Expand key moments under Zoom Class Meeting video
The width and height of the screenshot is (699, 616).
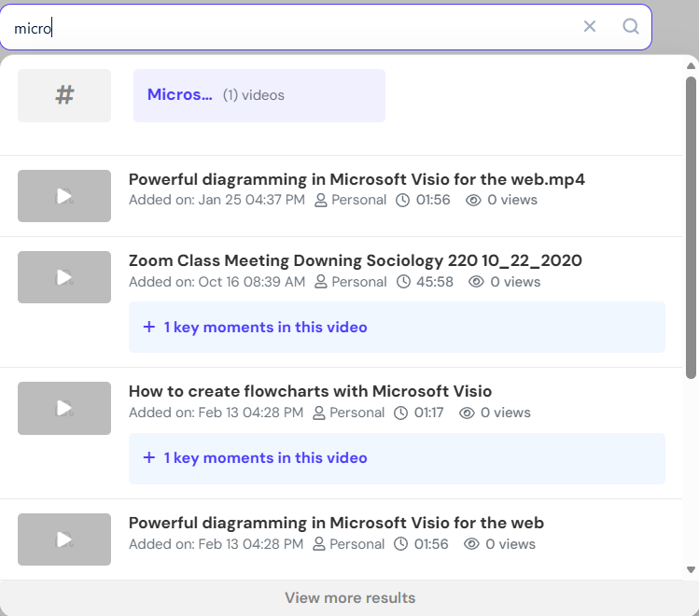397,328
